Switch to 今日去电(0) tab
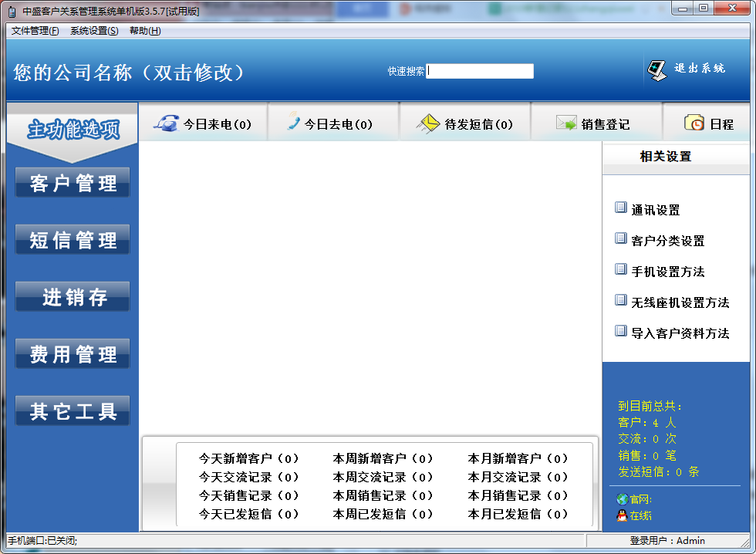This screenshot has width=756, height=554. (333, 123)
